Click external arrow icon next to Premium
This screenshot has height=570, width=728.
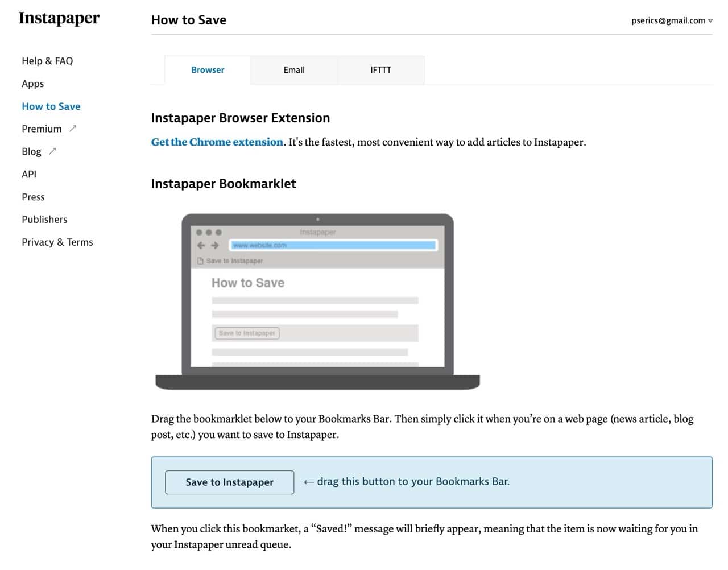point(73,129)
